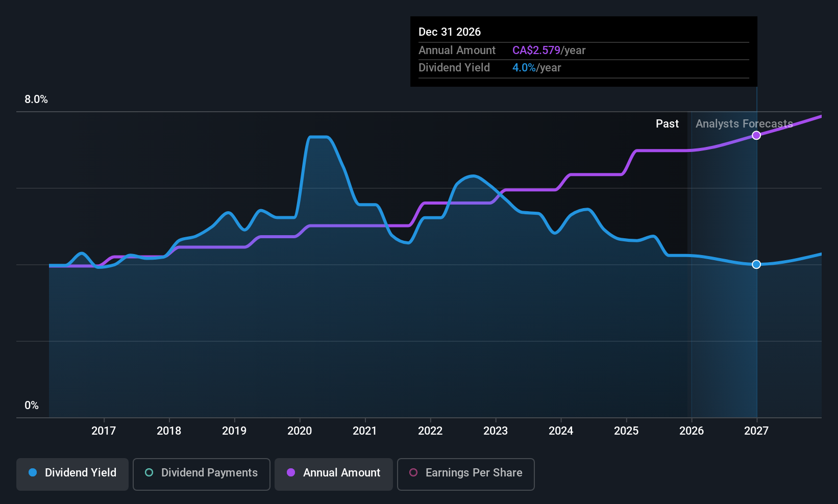Screen dimensions: 838x504
Task: Select the white marker on the purple forecast line
Action: (756, 135)
